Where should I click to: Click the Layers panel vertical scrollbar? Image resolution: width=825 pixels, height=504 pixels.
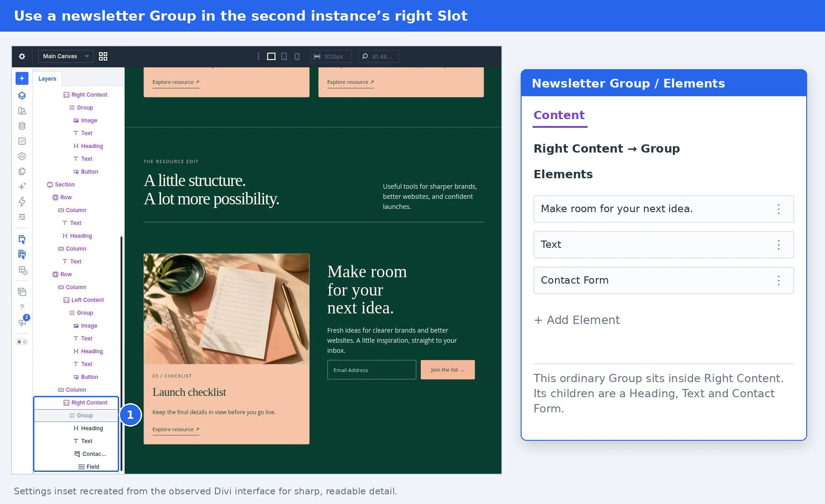tap(121, 353)
